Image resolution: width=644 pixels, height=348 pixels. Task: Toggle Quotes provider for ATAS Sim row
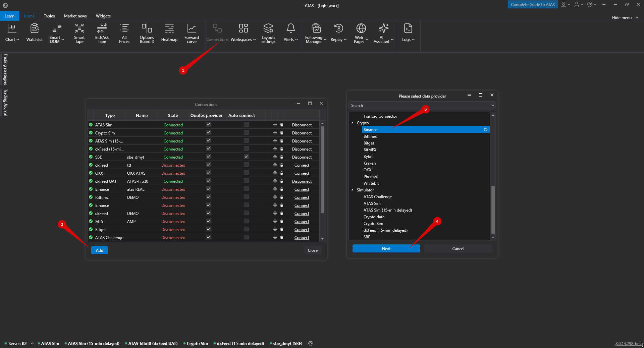(208, 124)
